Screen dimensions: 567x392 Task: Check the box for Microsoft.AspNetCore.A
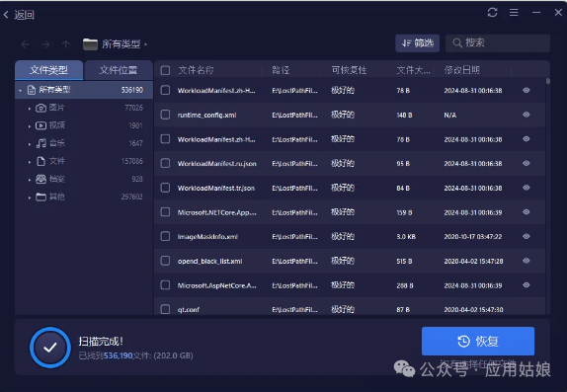(165, 285)
